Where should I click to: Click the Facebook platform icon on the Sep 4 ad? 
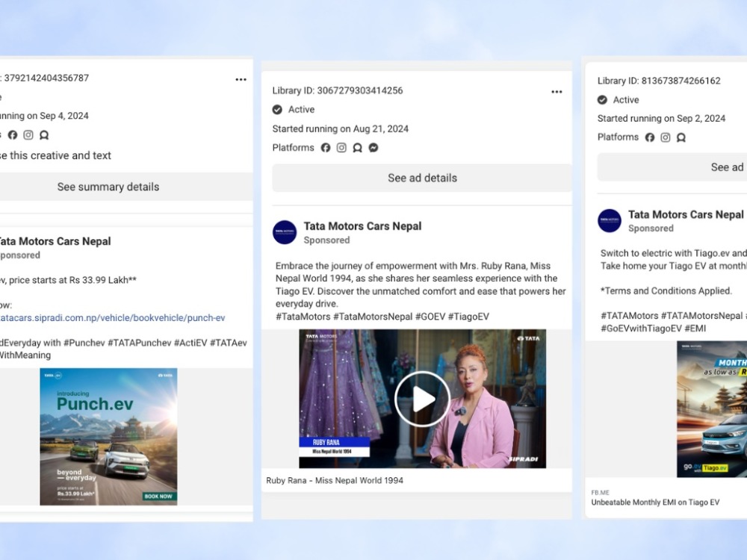click(13, 135)
